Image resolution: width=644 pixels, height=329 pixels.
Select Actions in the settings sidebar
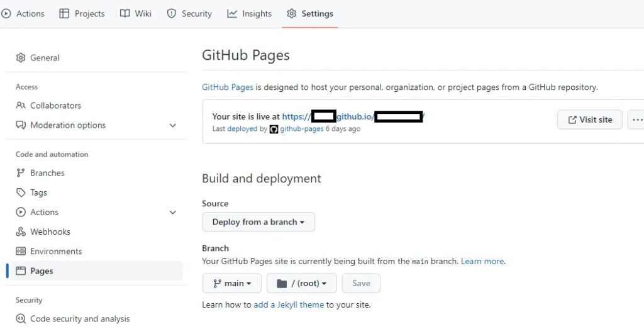[x=97, y=212]
